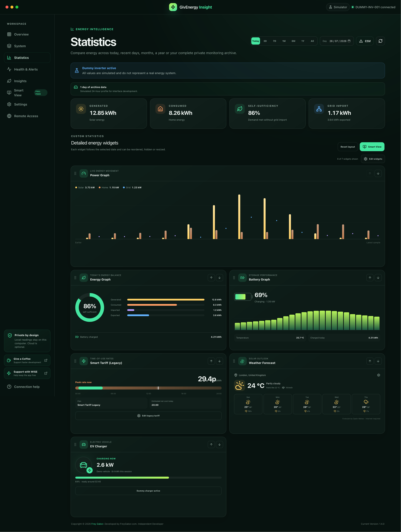Select the Today range
The width and height of the screenshot is (401, 532).
[x=256, y=41]
